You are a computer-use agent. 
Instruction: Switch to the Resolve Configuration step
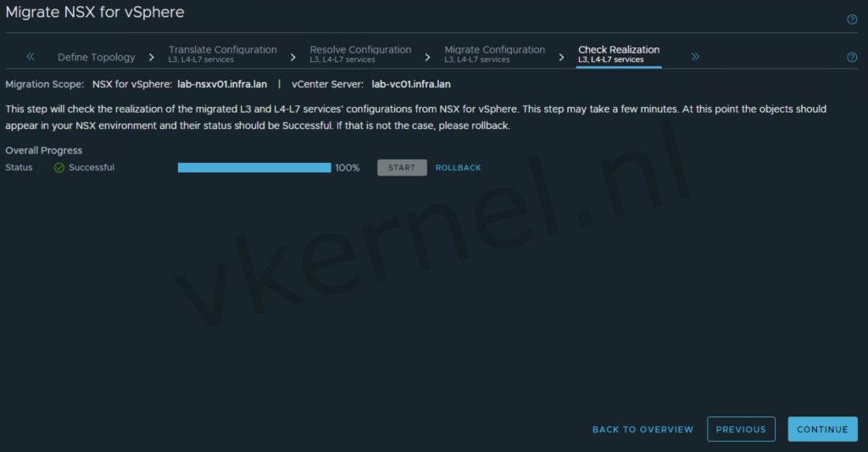(x=360, y=54)
